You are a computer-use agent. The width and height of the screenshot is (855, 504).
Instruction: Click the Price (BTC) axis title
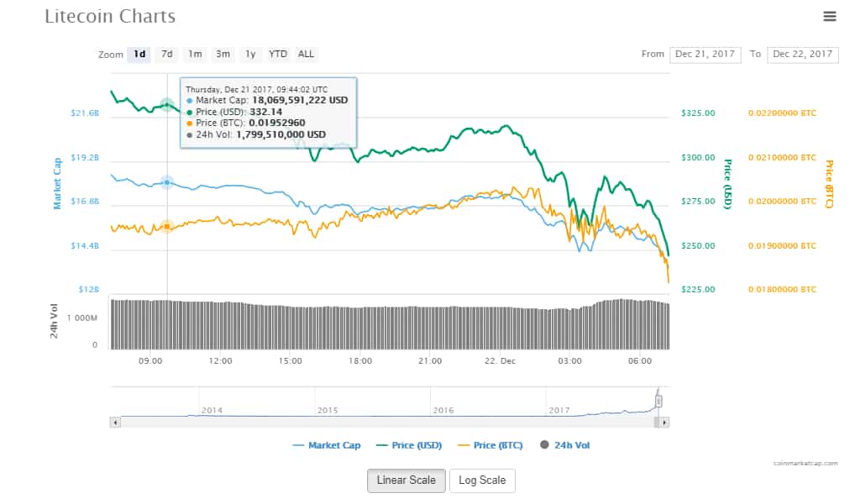(x=829, y=184)
